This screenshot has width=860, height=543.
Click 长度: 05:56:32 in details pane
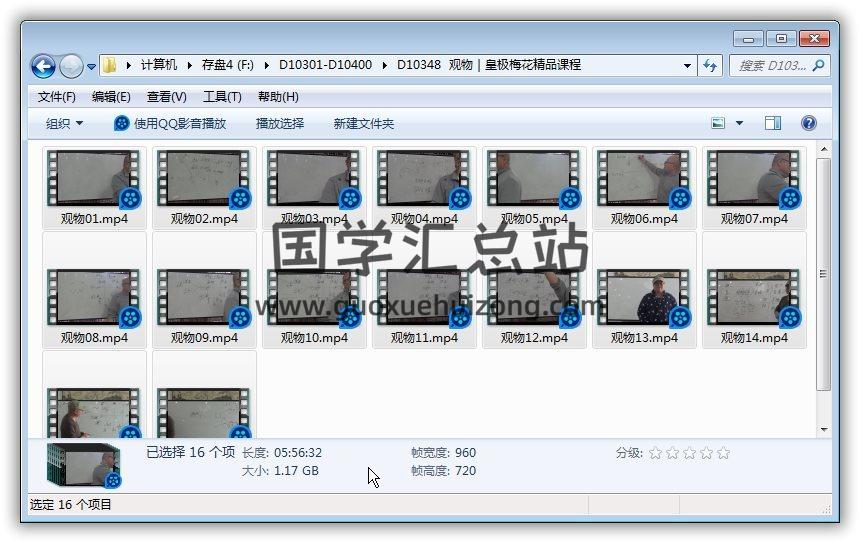coord(282,453)
